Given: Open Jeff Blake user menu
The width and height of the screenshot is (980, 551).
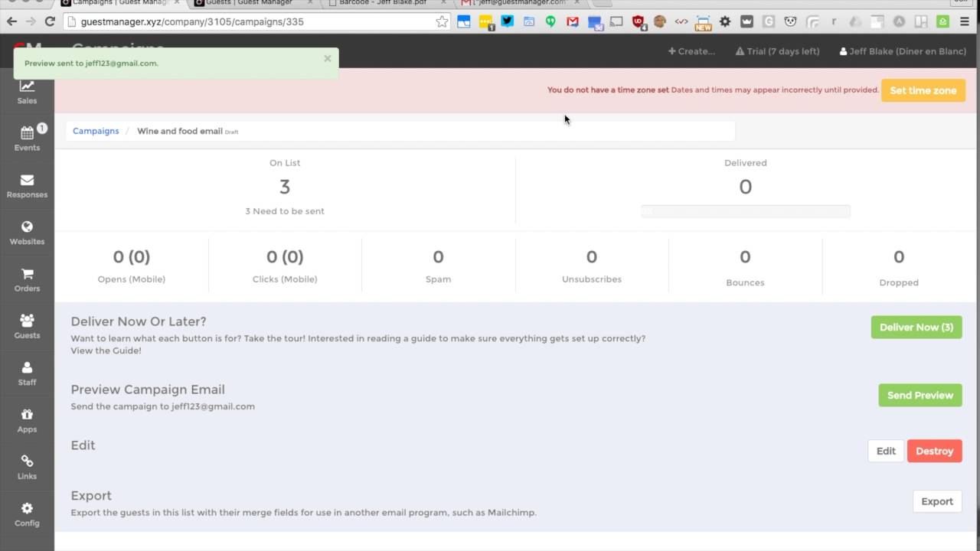Looking at the screenshot, I should point(903,51).
